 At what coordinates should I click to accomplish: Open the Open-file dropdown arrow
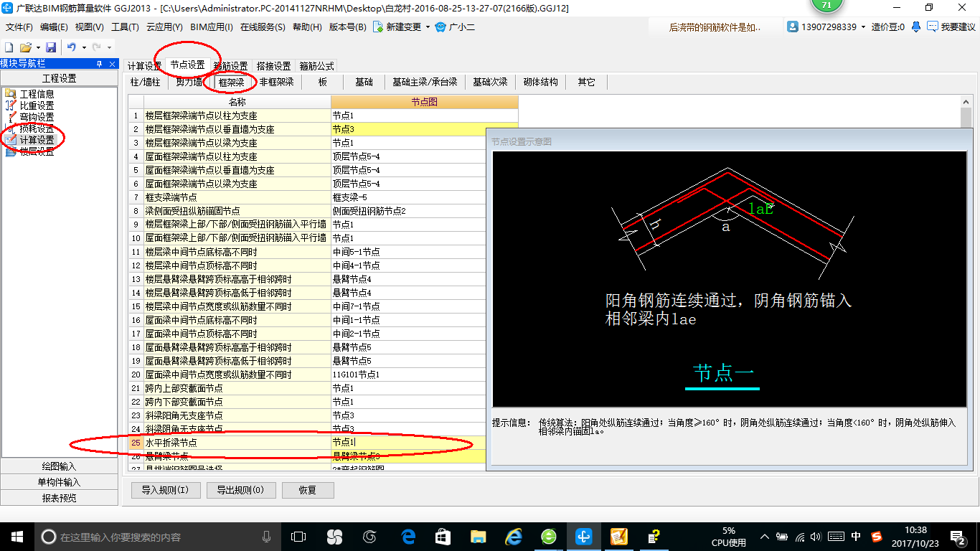(37, 47)
